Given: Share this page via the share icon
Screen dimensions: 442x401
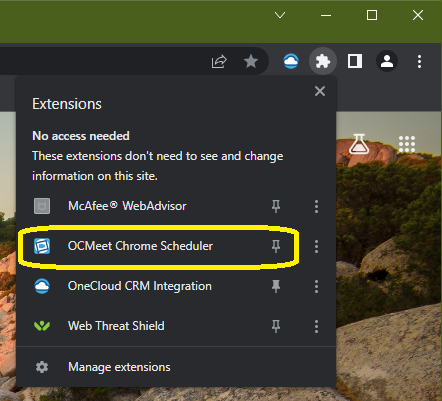Looking at the screenshot, I should click(219, 62).
